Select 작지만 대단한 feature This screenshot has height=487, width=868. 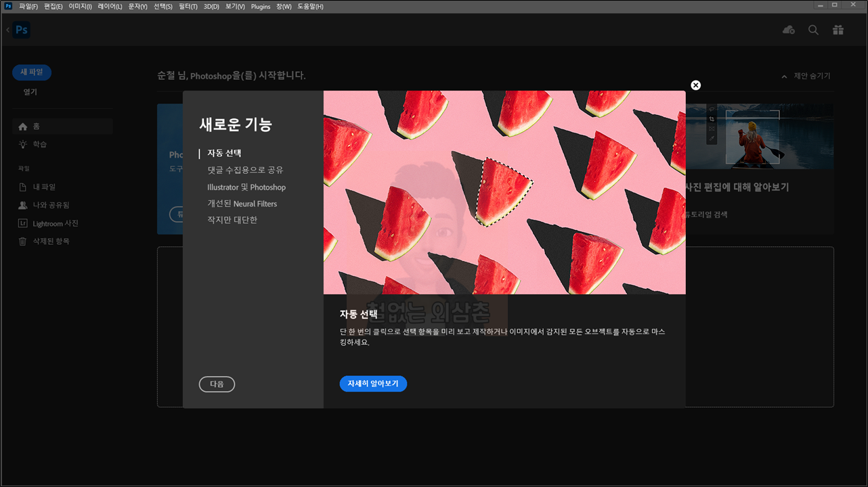tap(232, 220)
